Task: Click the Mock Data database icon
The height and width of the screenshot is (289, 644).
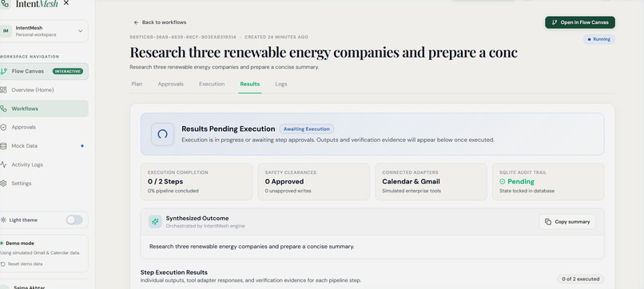Action: click(4, 146)
